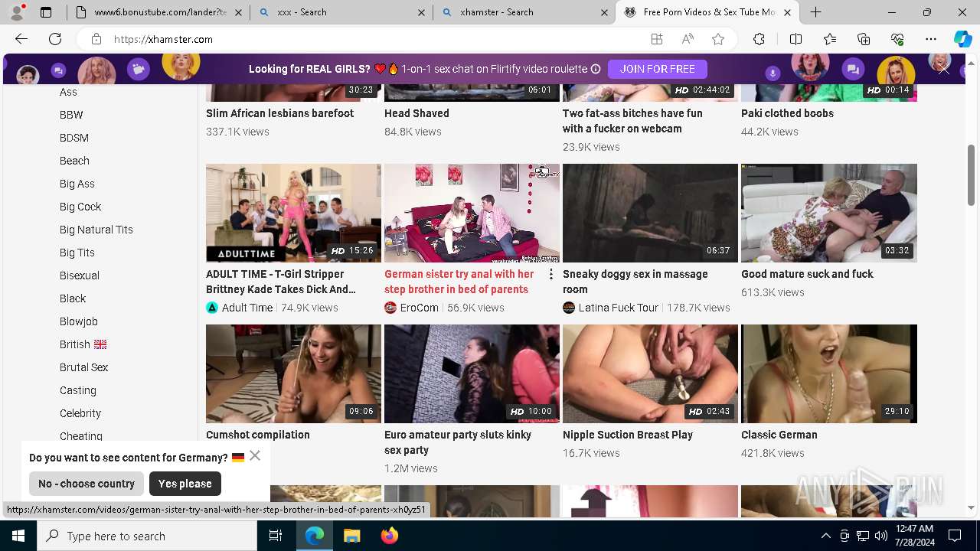This screenshot has width=980, height=551.
Task: Click the info icon on the Flirtify banner
Action: (596, 69)
